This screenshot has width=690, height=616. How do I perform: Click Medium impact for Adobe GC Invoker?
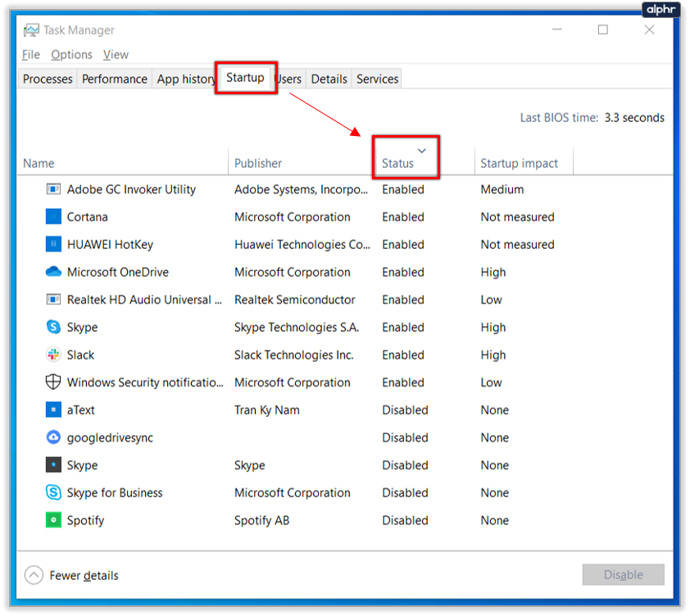pyautogui.click(x=502, y=189)
